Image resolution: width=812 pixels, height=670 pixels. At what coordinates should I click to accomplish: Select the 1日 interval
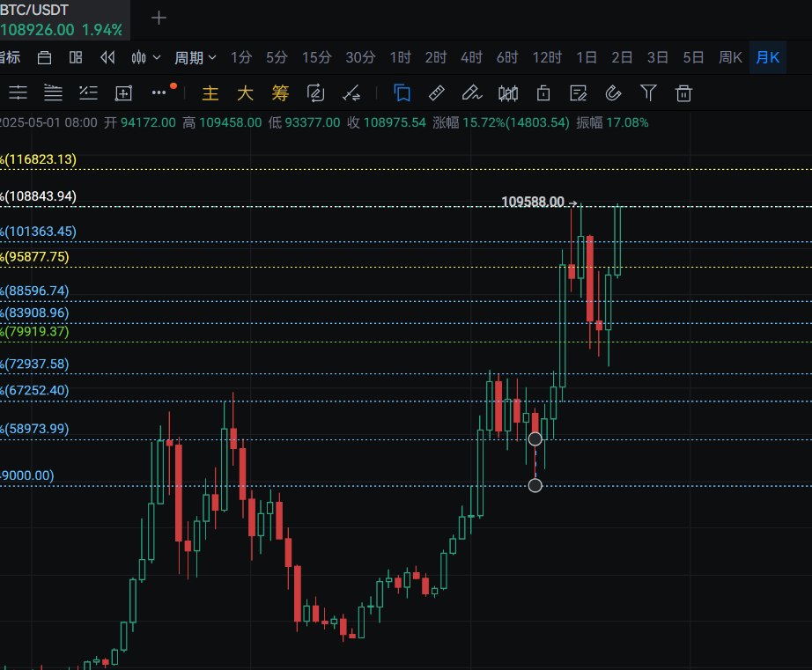pos(587,57)
